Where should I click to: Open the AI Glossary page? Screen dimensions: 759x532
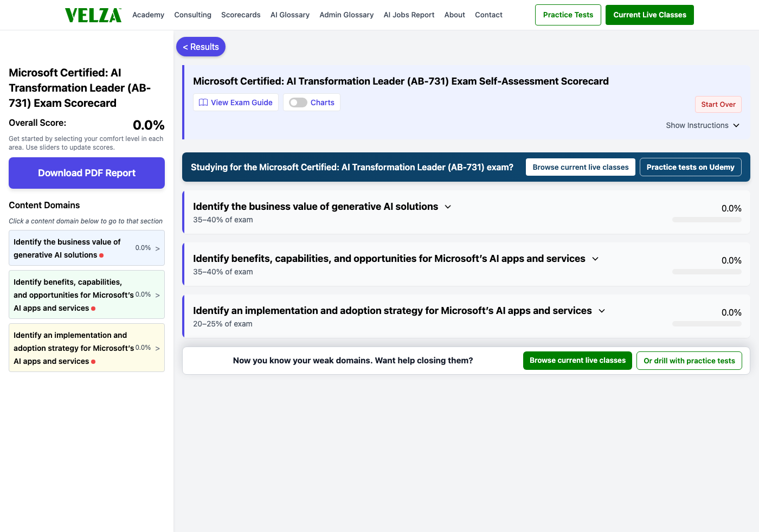pos(290,15)
